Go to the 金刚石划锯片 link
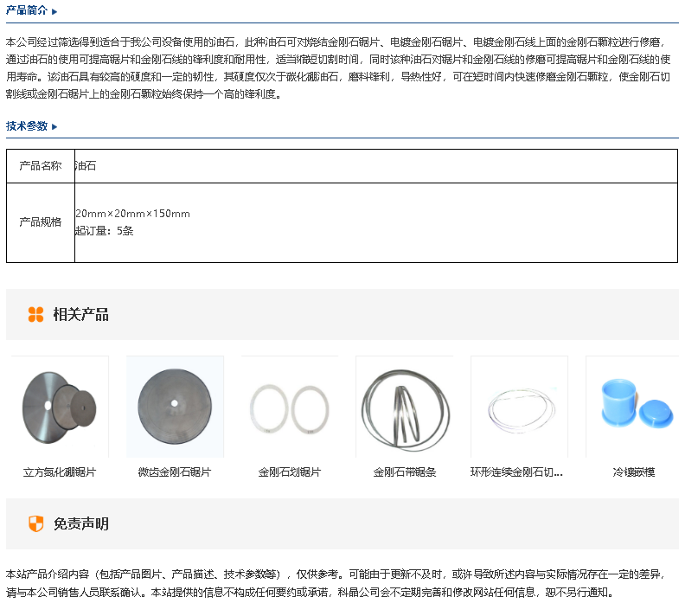 [290, 472]
